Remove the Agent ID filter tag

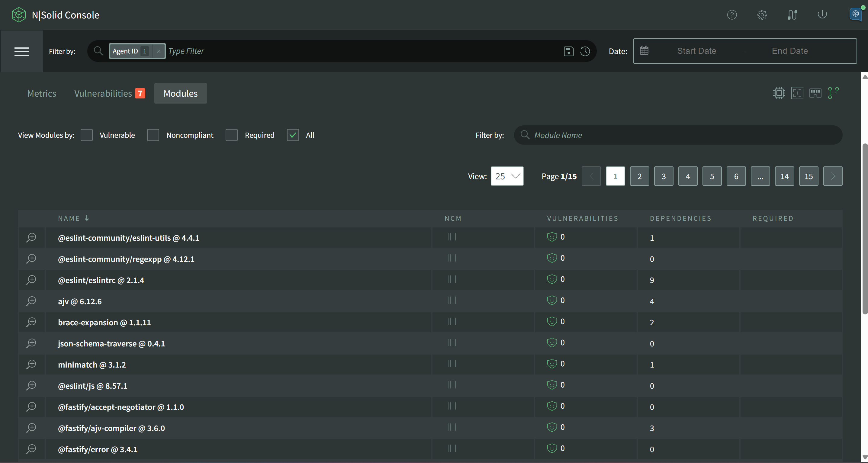[159, 51]
